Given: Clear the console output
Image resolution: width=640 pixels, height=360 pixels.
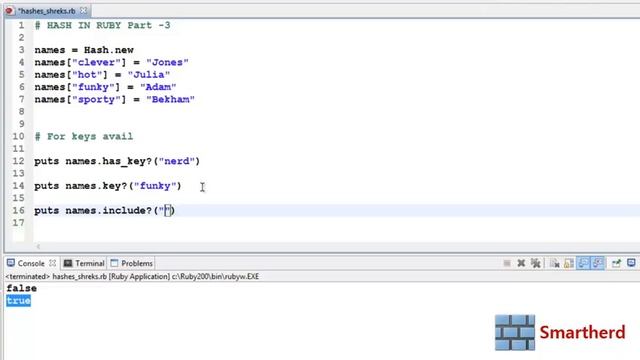Looking at the screenshot, I should click(554, 263).
